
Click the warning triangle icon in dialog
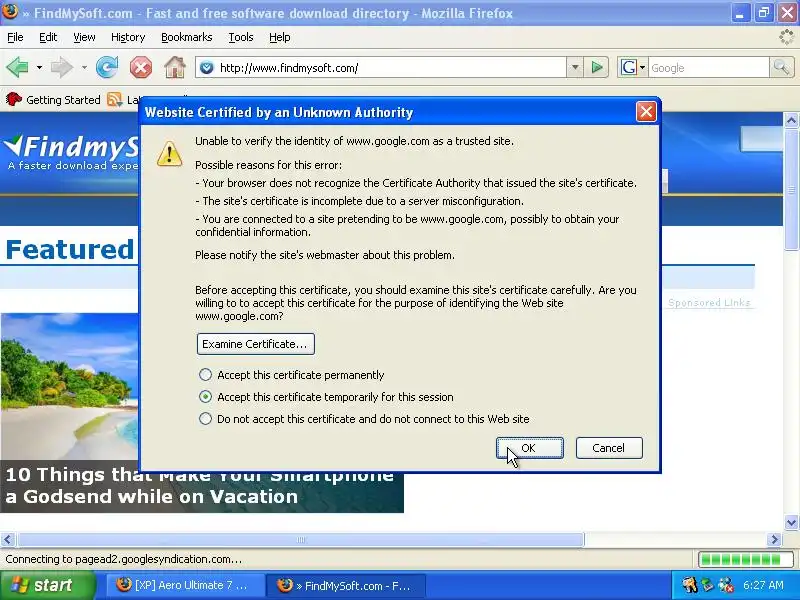tap(169, 153)
